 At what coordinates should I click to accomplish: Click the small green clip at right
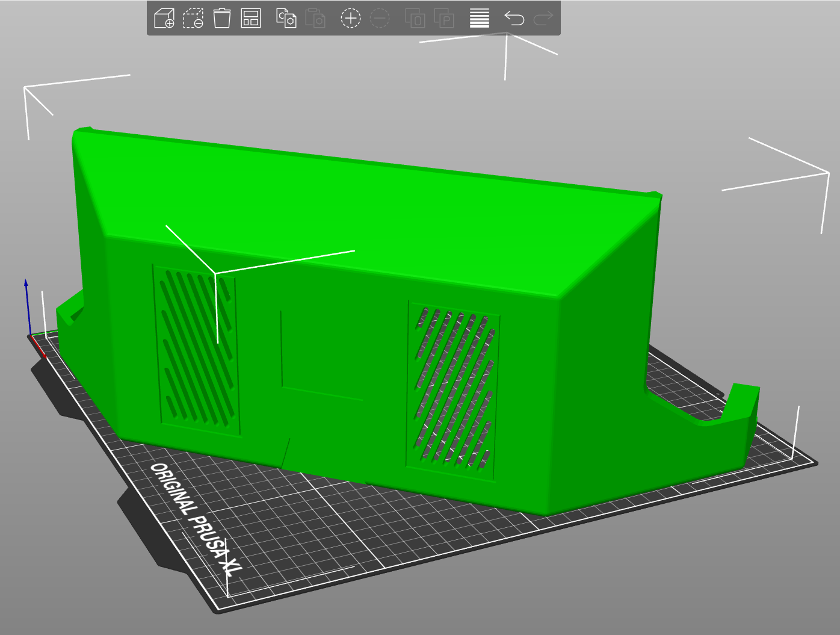pos(741,401)
